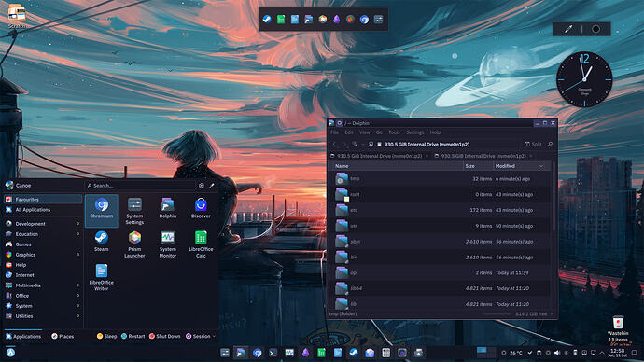Click the purple crystal icon in the top dock

tap(336, 20)
